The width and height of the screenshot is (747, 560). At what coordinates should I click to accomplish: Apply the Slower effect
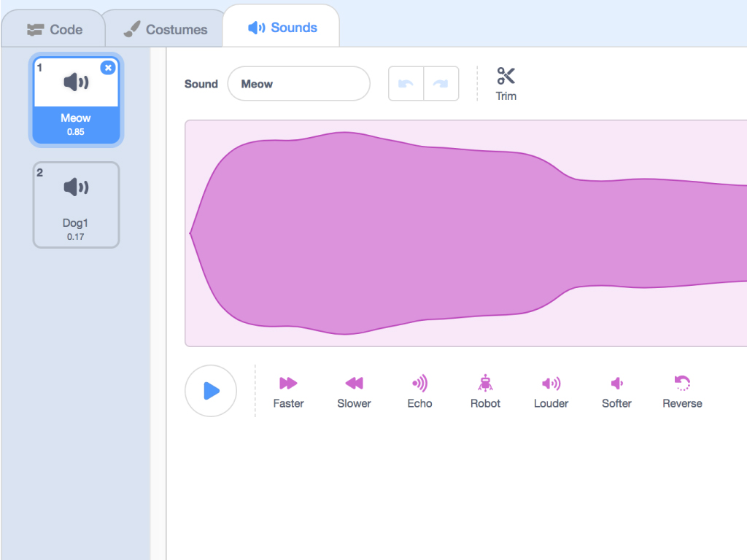[354, 392]
